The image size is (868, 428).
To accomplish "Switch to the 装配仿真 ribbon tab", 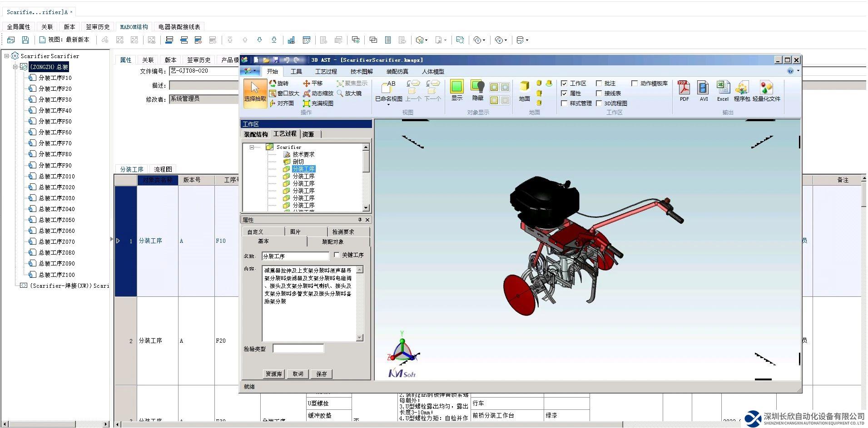I will pos(397,72).
